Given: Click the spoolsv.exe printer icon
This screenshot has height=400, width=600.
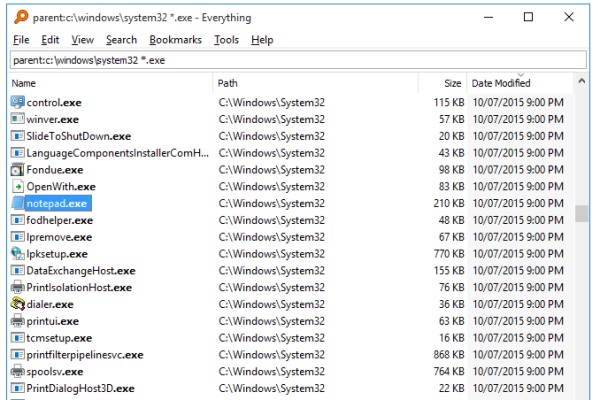Looking at the screenshot, I should tap(18, 372).
